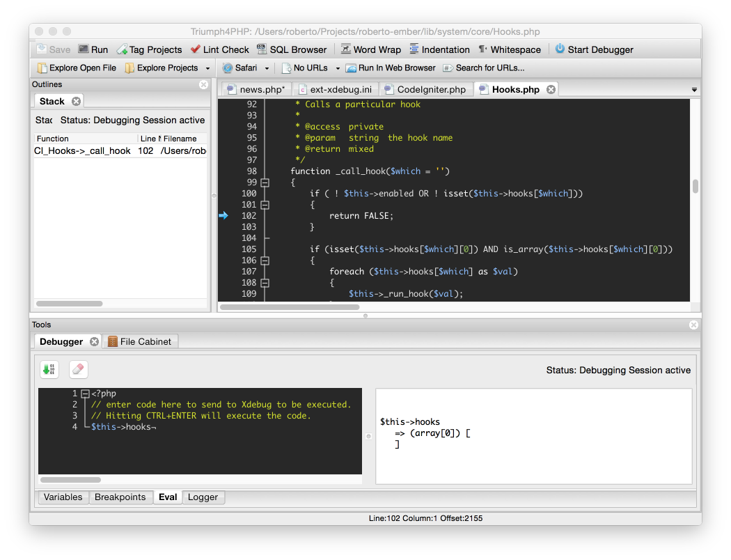This screenshot has height=560, width=731.
Task: Switch to Logger tab
Action: [x=203, y=497]
